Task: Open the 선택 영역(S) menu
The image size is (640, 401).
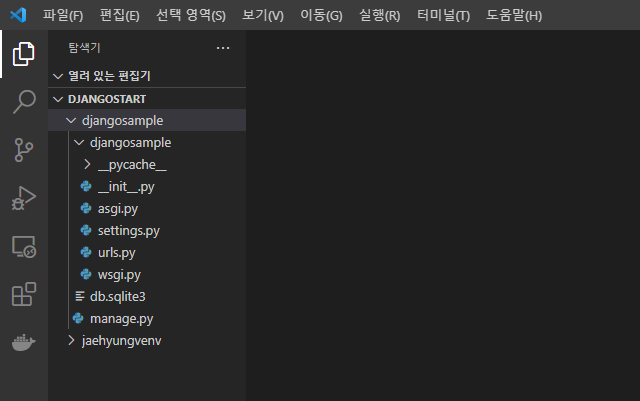Action: [191, 16]
